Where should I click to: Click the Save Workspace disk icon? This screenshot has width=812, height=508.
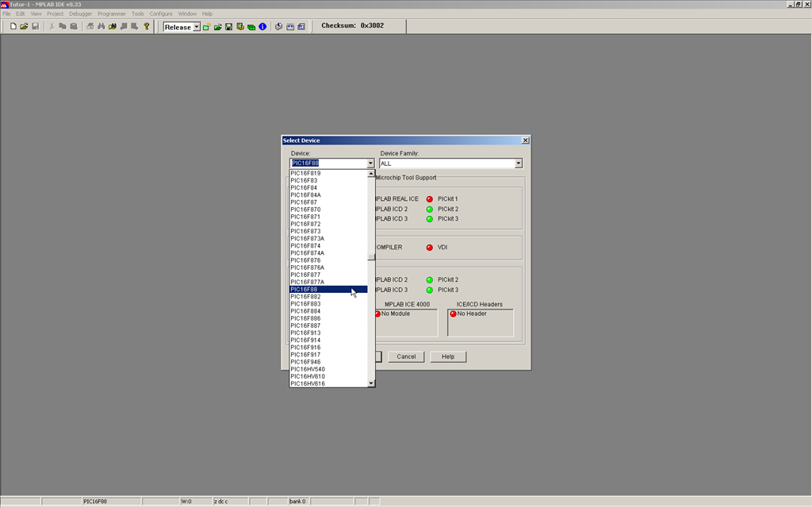tap(228, 27)
